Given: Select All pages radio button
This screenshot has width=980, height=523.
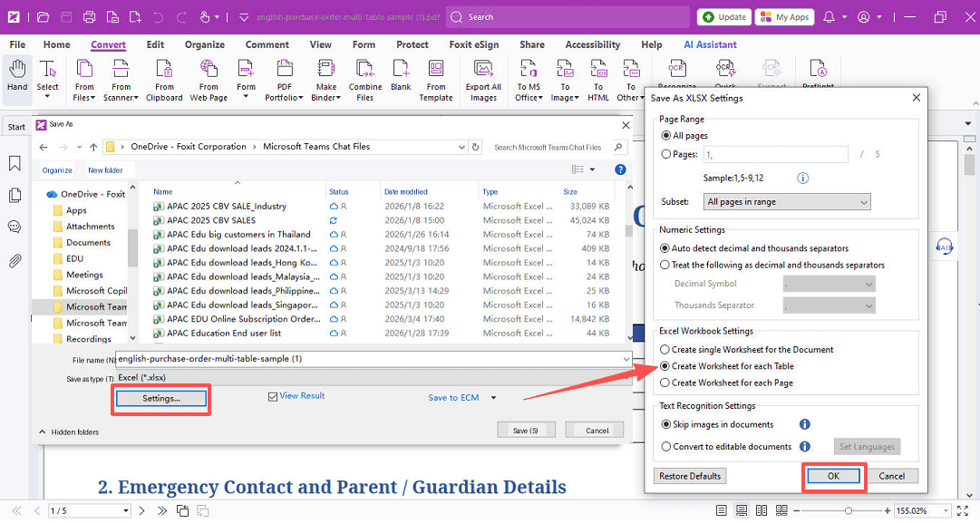Looking at the screenshot, I should pyautogui.click(x=666, y=135).
